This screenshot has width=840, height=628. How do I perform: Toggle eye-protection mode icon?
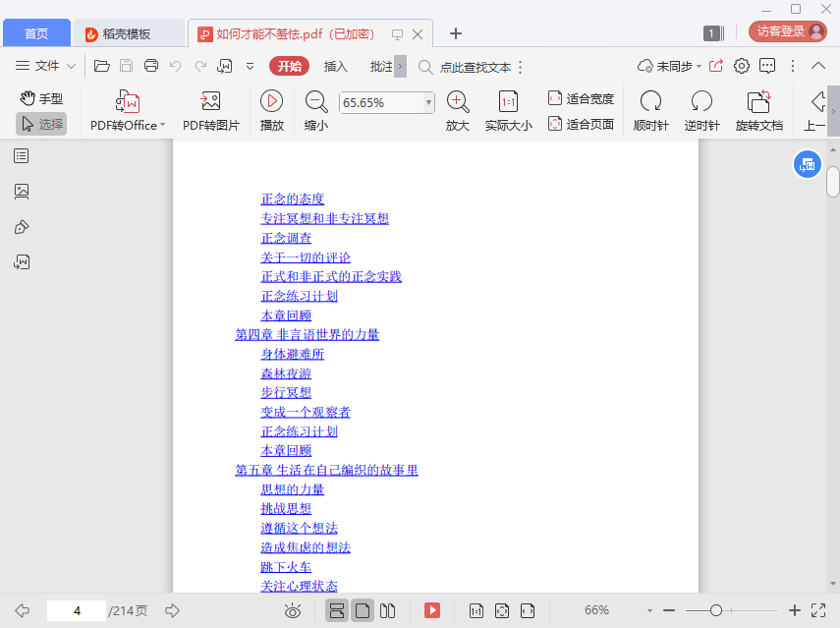coord(293,610)
